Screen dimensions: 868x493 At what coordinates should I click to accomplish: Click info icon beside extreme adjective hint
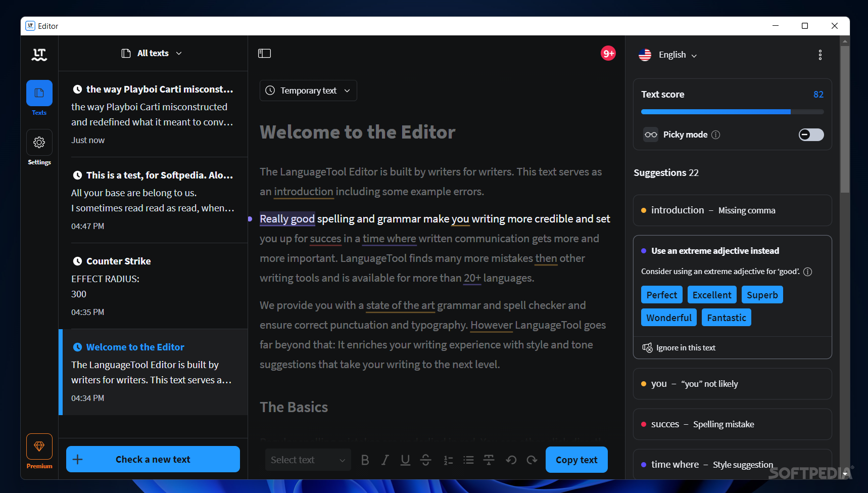point(807,272)
